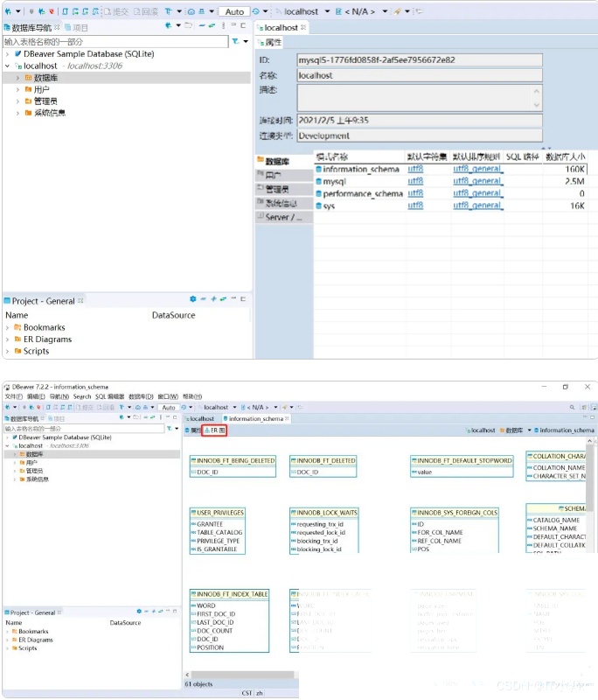Click horizontal scrollbar below ER diagram

tap(242, 675)
